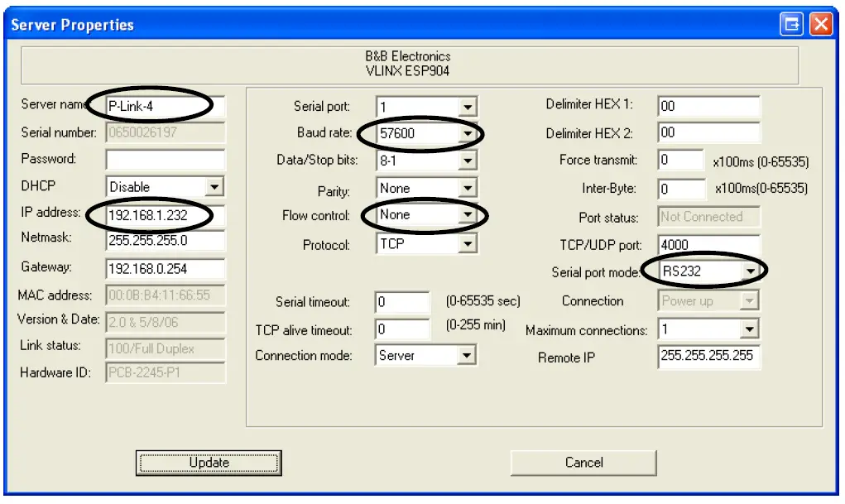Click the Cancel button
The height and width of the screenshot is (504, 845).
[583, 462]
